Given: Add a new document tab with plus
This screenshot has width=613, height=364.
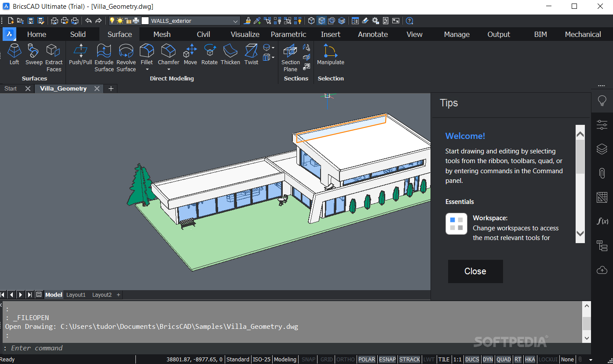Looking at the screenshot, I should [x=111, y=88].
